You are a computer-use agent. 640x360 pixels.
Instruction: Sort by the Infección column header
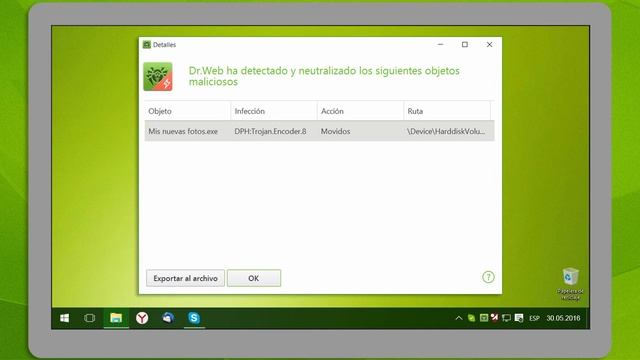pos(274,111)
